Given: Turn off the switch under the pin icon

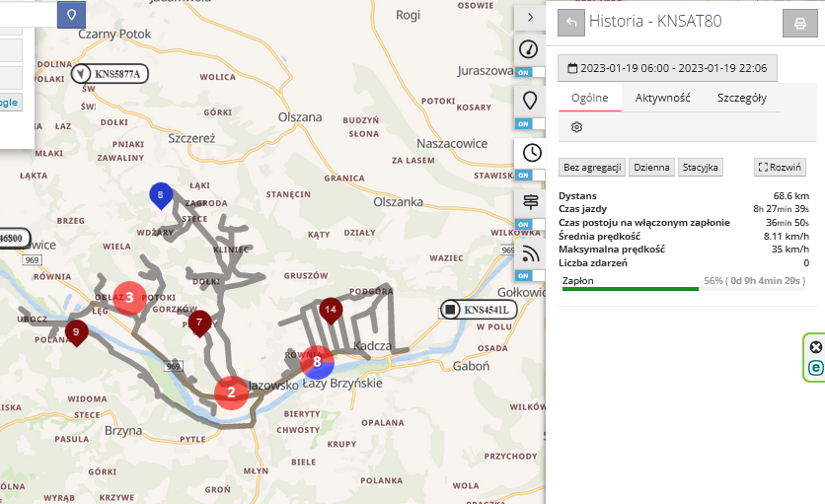Looking at the screenshot, I should [x=530, y=123].
